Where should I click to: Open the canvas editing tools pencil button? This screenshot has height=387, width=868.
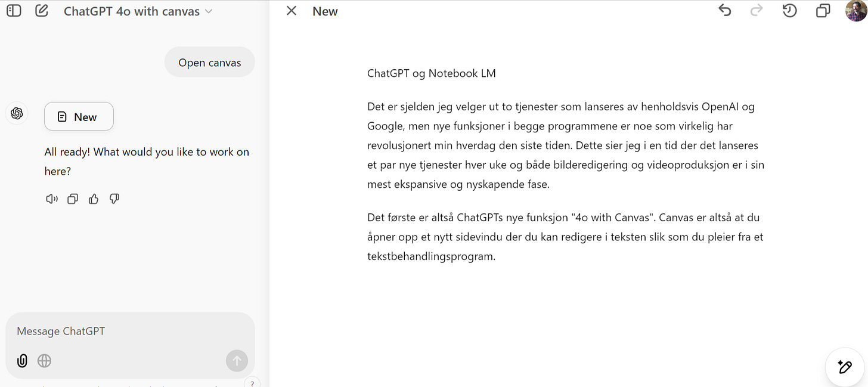(x=845, y=367)
